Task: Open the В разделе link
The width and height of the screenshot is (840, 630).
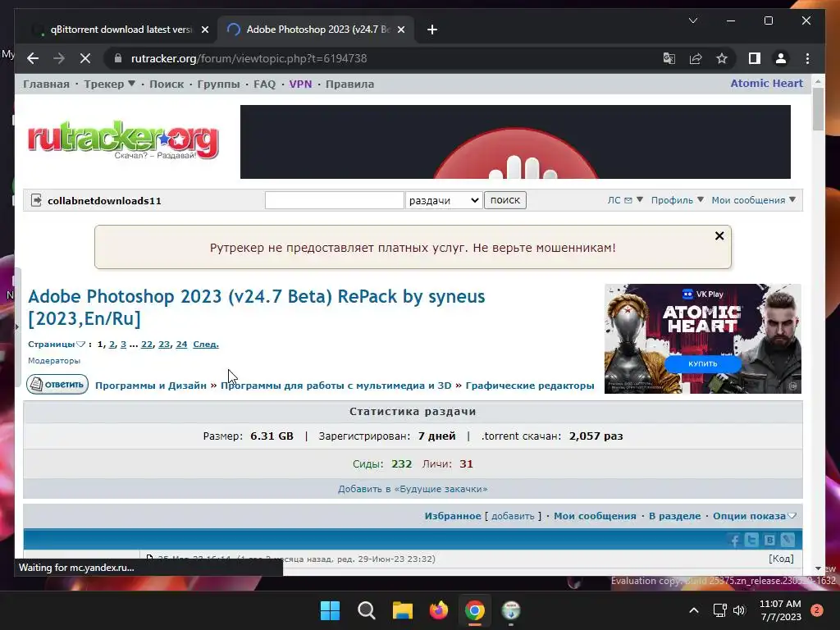Action: pos(674,517)
